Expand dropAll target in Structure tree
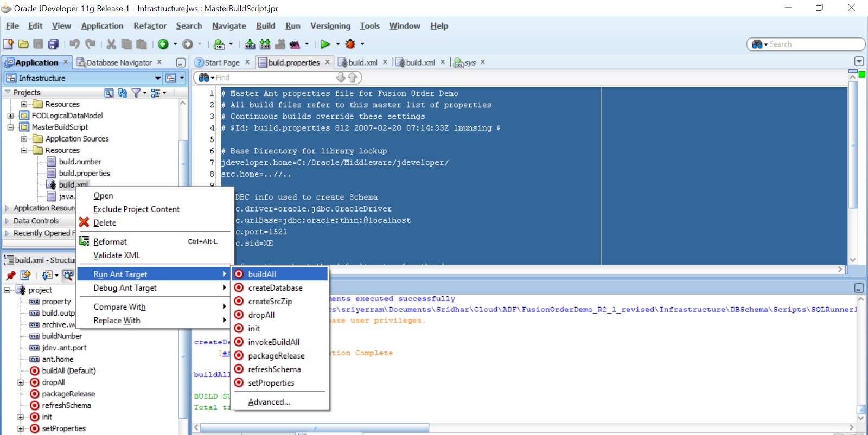 click(x=21, y=382)
